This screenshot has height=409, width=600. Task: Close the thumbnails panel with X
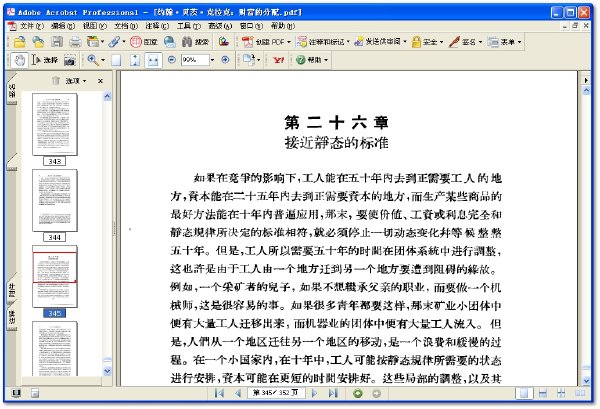(x=100, y=81)
